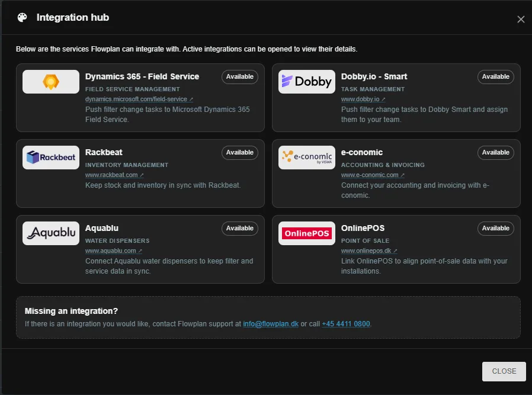
Task: Click INVENTORY MANAGEMENT category label
Action: tap(127, 165)
